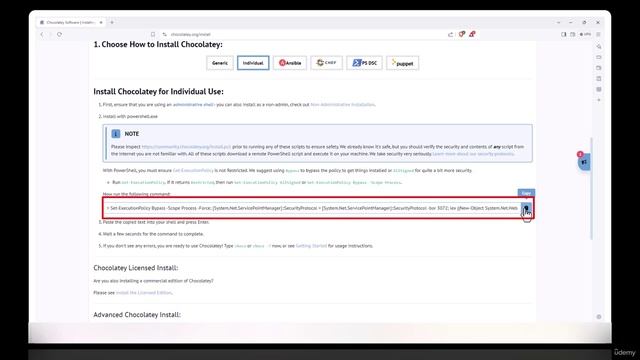Close the Chocolatey Software tab
The width and height of the screenshot is (640, 360).
pos(101,22)
